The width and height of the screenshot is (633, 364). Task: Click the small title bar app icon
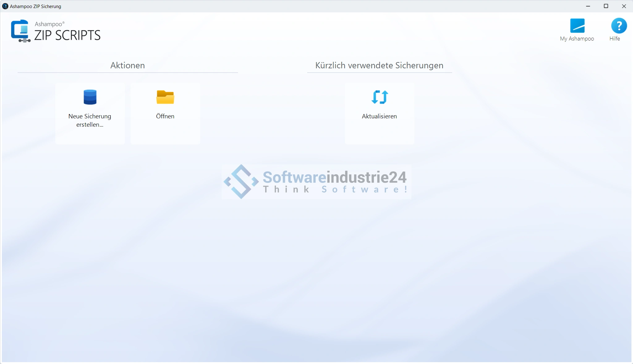[5, 6]
